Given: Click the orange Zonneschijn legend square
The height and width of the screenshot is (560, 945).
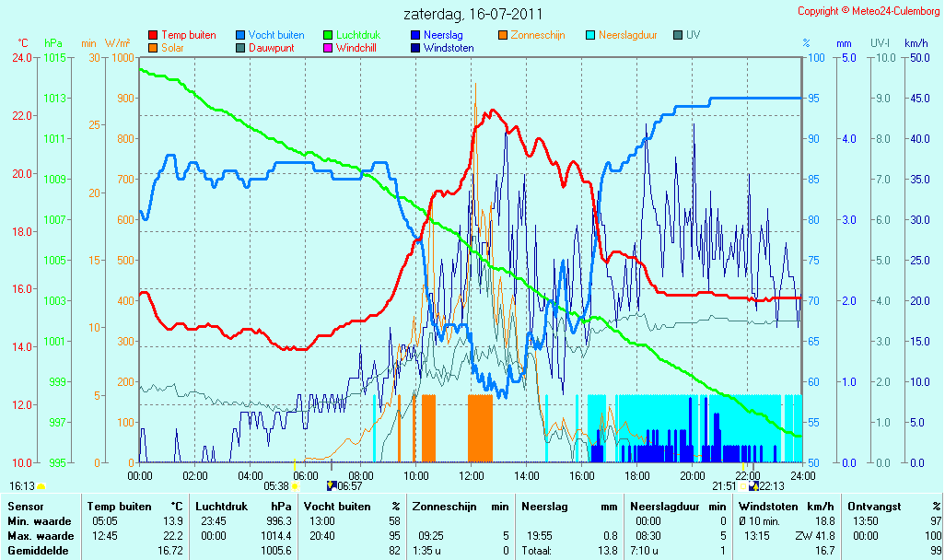Looking at the screenshot, I should 503,36.
